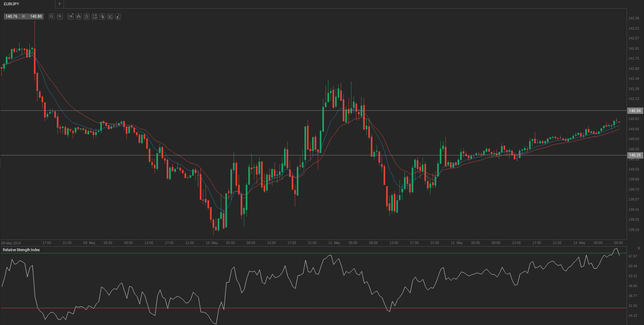
Task: Click the zoom out magnifier icon
Action: pos(51,17)
